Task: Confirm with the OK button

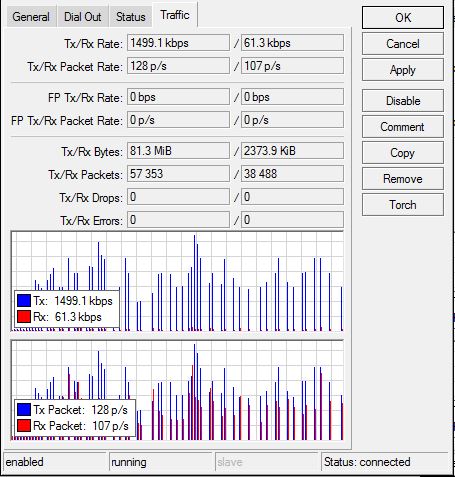Action: (x=403, y=17)
